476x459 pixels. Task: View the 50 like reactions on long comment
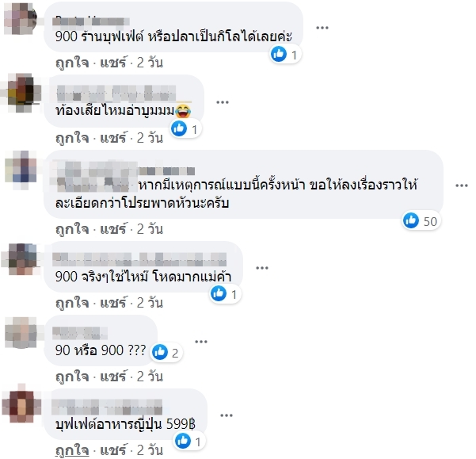tap(421, 221)
